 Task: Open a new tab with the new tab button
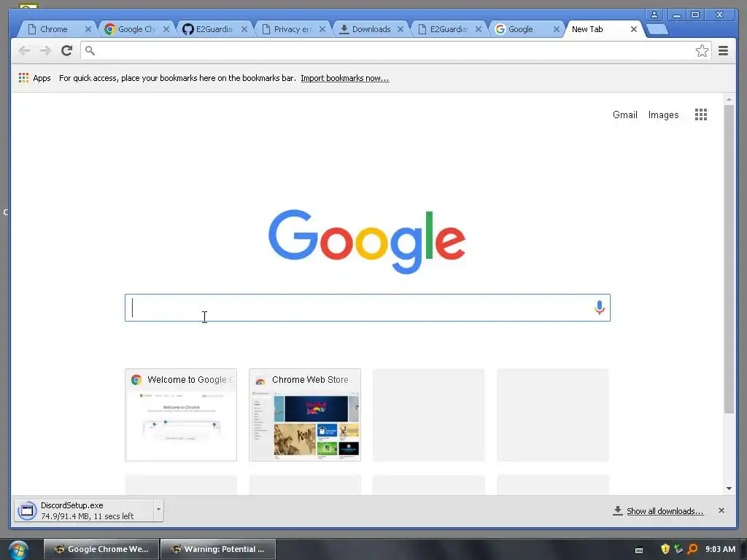658,29
